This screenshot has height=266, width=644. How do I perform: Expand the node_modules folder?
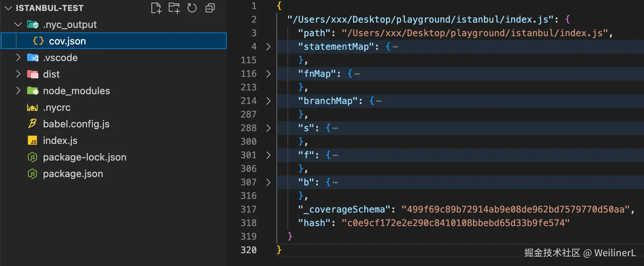pos(18,91)
